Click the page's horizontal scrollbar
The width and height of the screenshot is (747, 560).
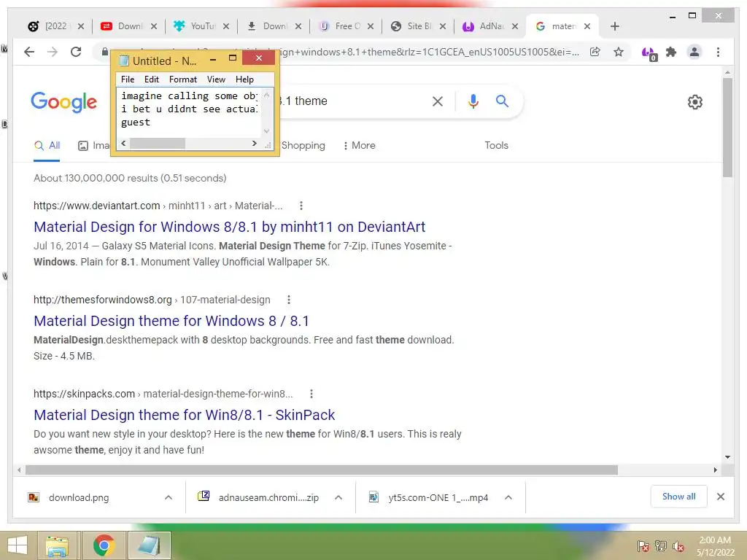pos(322,470)
